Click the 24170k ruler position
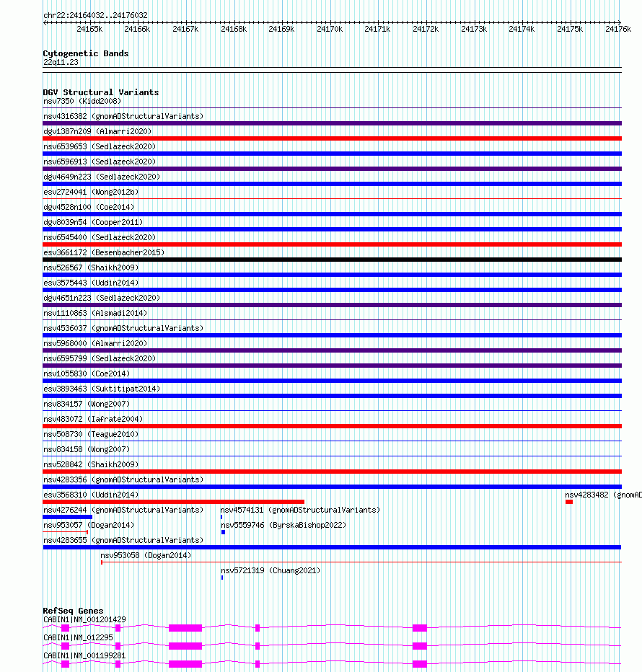 [x=330, y=29]
